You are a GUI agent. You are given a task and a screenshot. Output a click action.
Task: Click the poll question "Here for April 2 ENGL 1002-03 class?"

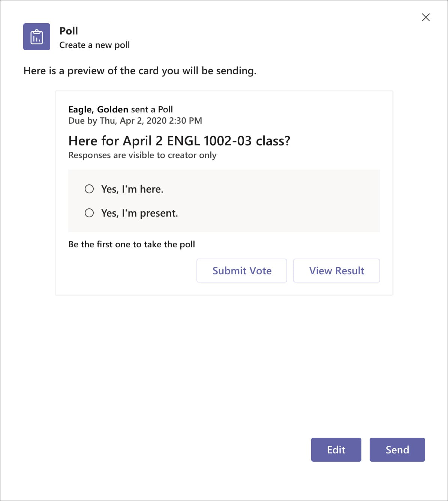[180, 141]
